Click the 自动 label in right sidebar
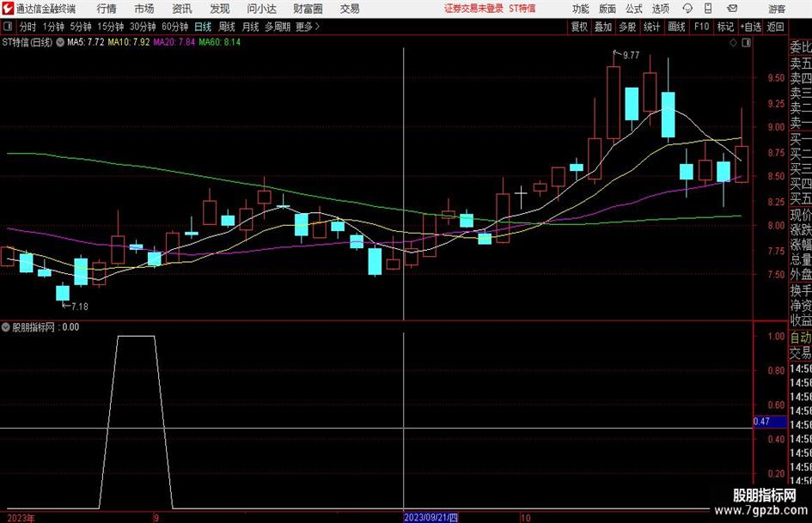This screenshot has width=812, height=523. [x=801, y=338]
